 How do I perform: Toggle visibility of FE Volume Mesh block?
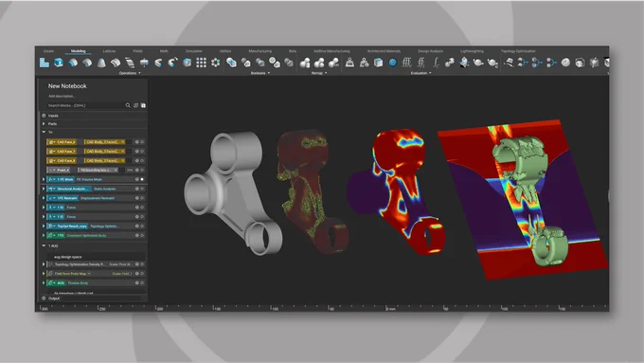(142, 179)
